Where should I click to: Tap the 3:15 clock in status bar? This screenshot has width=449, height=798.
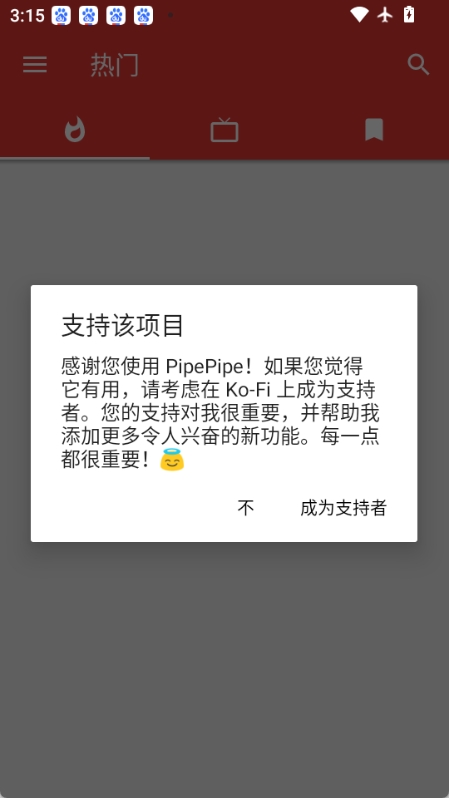click(x=27, y=15)
